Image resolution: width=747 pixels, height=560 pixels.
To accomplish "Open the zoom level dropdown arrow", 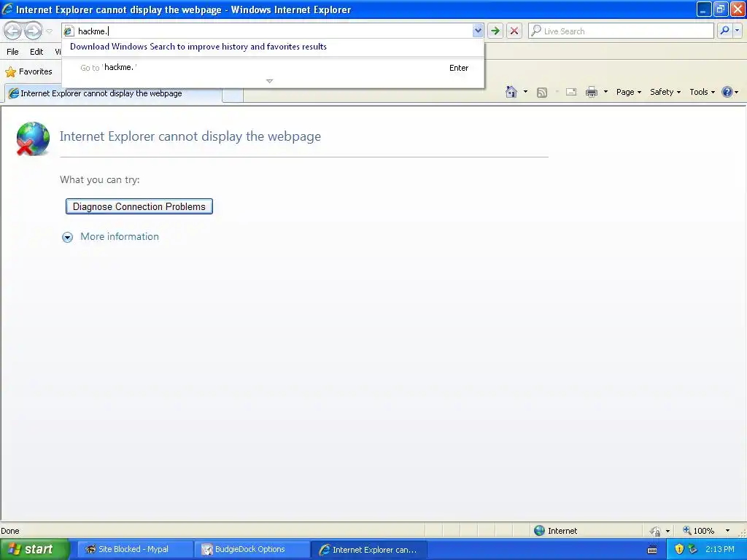I will [x=727, y=531].
